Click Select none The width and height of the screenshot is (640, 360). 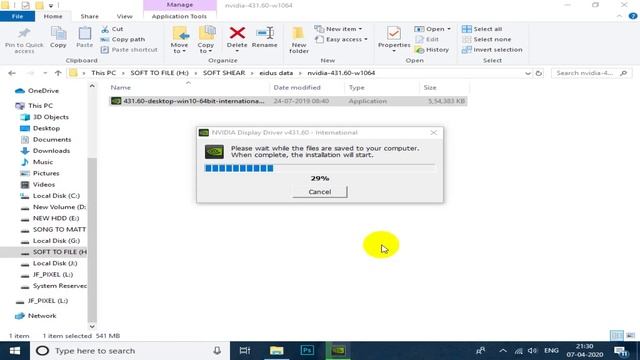487,39
